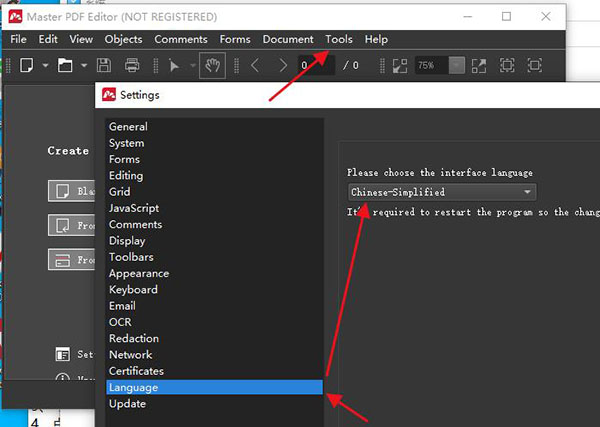Open the Document menu

point(288,39)
